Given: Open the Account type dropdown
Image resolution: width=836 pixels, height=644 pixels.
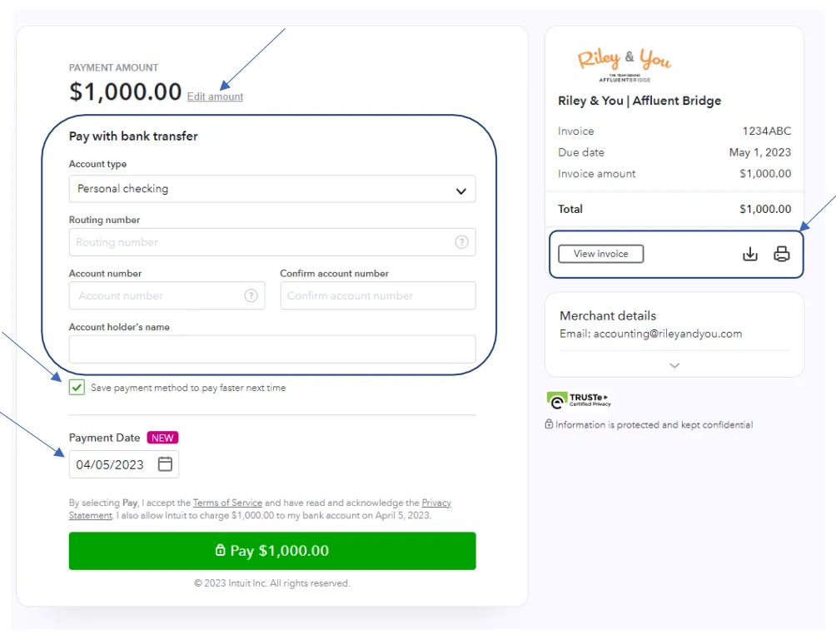Looking at the screenshot, I should click(x=272, y=189).
